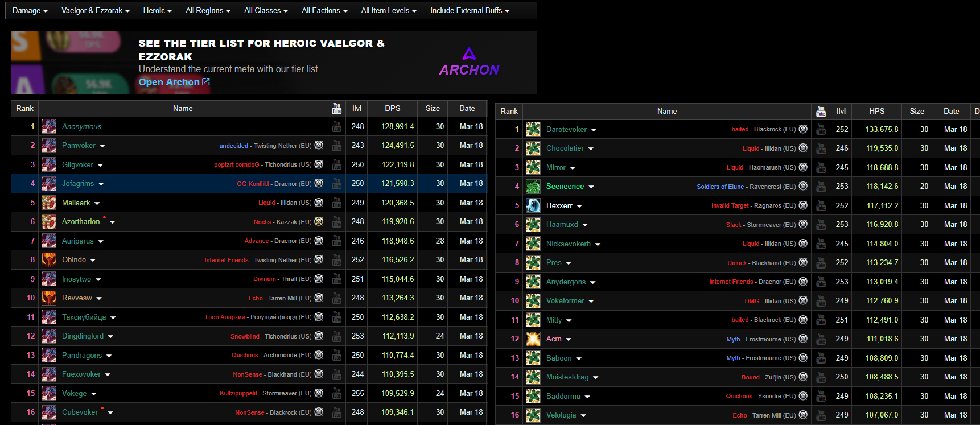Click Hexxerr's class icon in HPS table
Screen dimensions: 980x425
pos(533,205)
